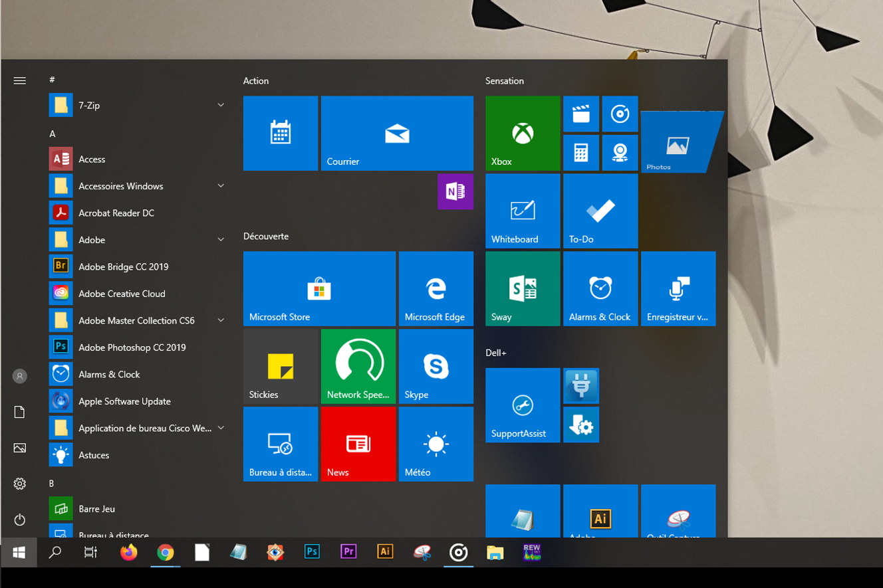Launch the purple OneNote tile
This screenshot has width=883, height=588.
455,191
